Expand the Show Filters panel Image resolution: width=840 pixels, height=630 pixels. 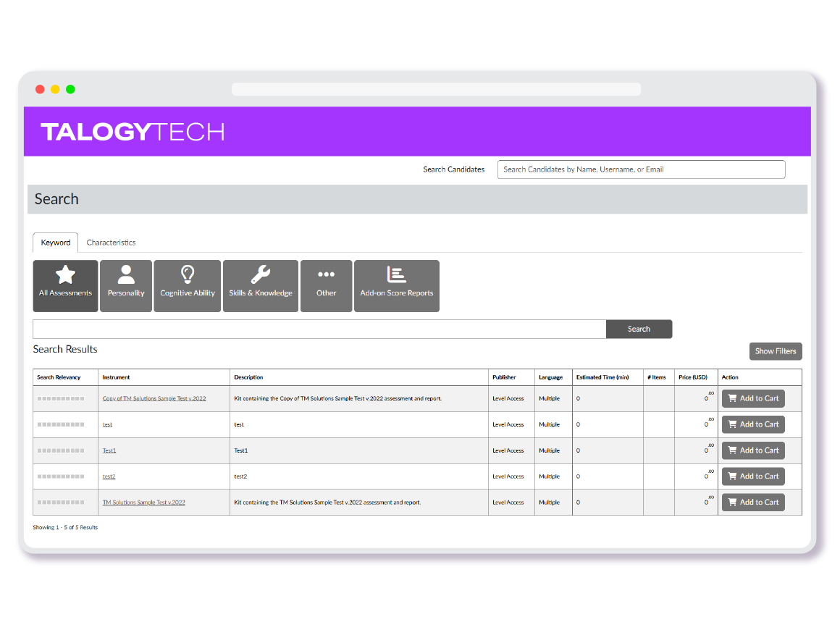(x=775, y=351)
